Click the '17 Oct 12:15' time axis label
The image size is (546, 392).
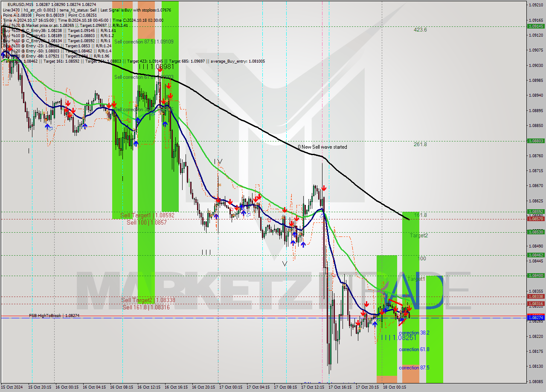tap(313, 387)
